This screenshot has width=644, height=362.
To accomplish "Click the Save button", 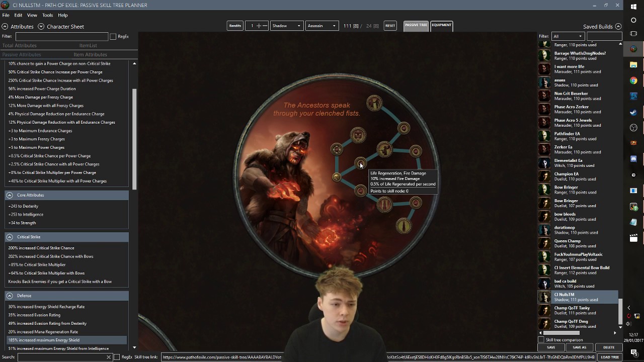I will coord(551,347).
